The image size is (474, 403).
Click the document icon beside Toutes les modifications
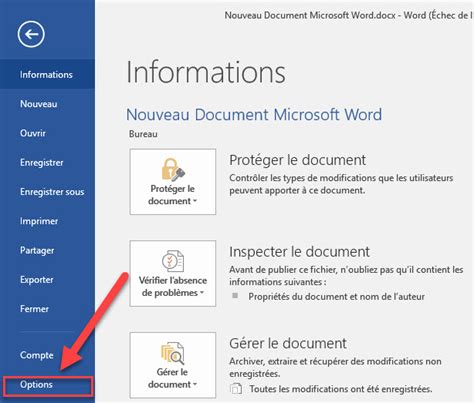click(236, 389)
